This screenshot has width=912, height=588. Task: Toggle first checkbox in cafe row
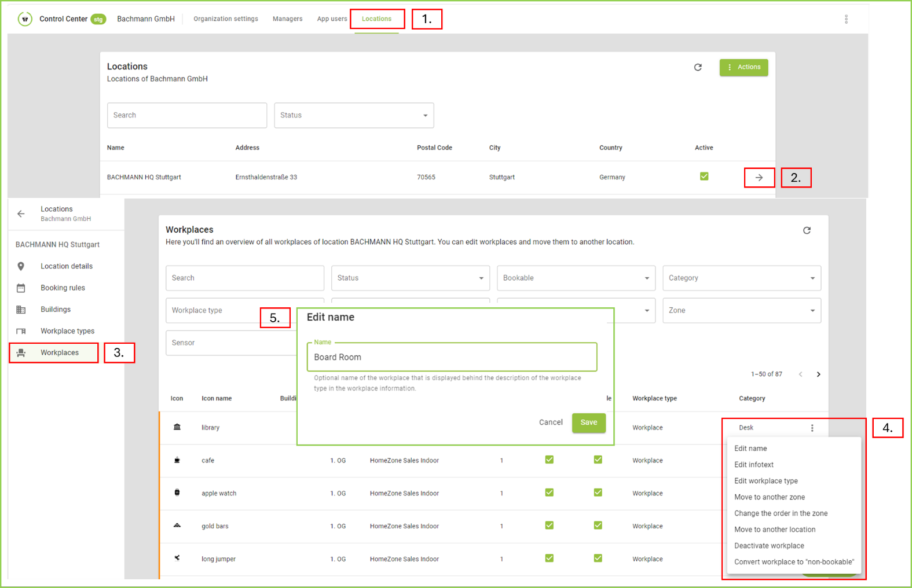(549, 460)
